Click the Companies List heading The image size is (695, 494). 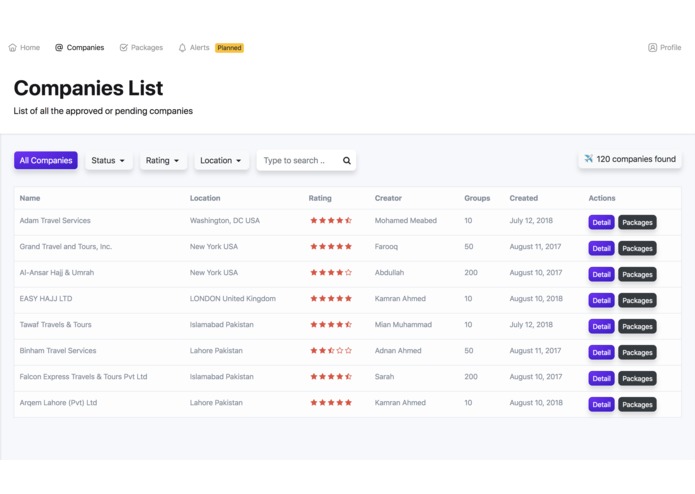[88, 88]
